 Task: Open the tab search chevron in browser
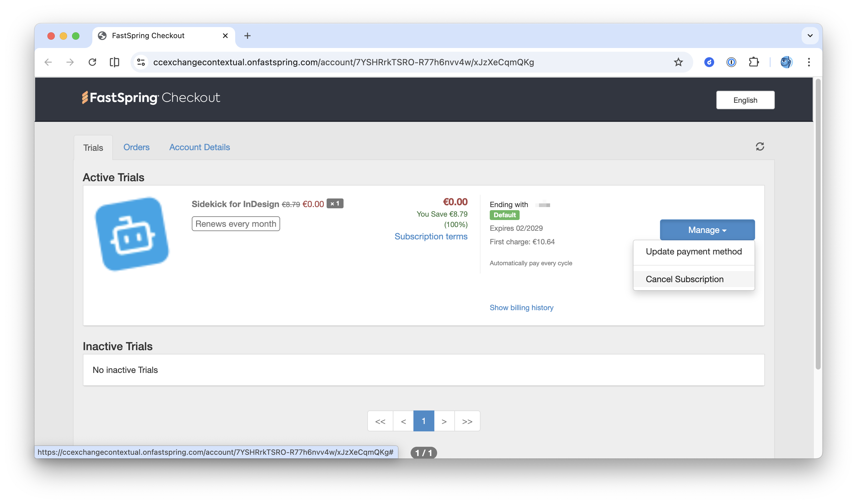[x=811, y=35]
